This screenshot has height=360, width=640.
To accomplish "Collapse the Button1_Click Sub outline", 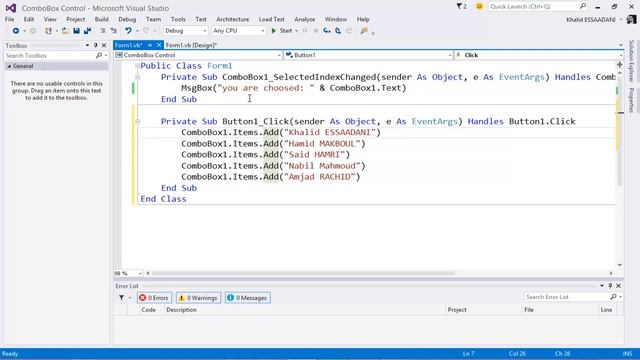I will (138, 121).
